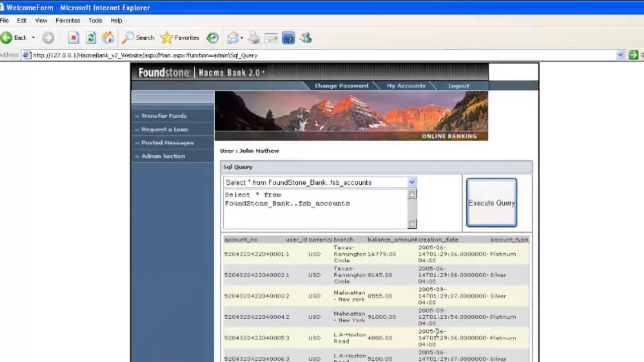Go to the My Accounts tab
644x362 pixels.
coord(406,85)
